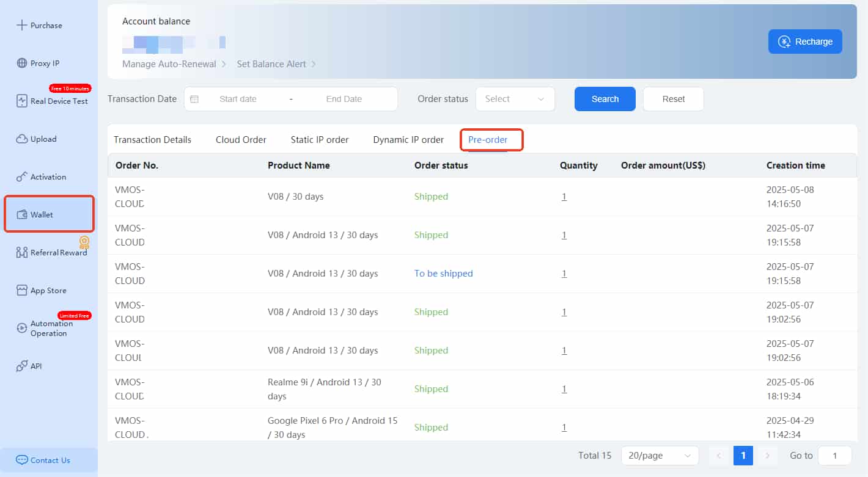Click Realme 9i / Android 13 product name
Viewport: 868px width, 477px height.
coord(325,389)
